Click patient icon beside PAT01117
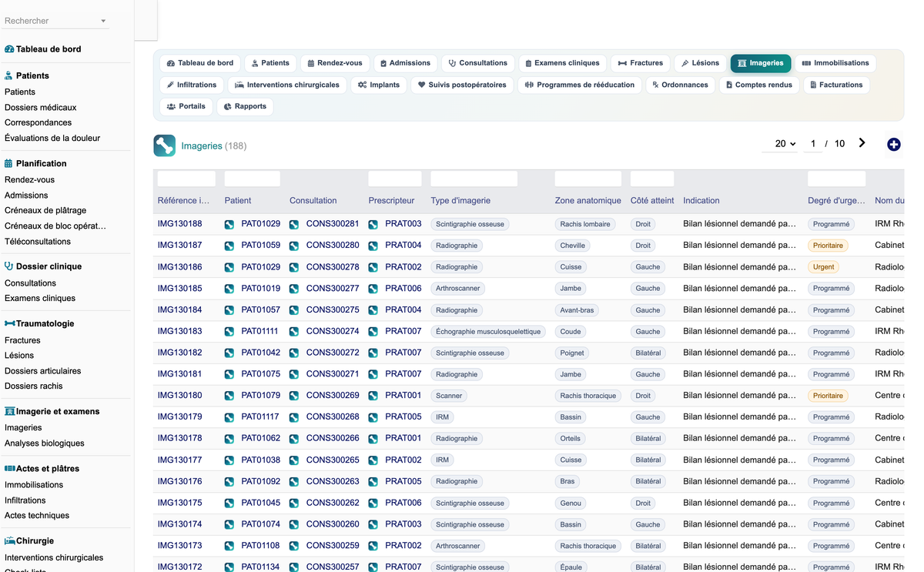The width and height of the screenshot is (924, 572). click(229, 417)
